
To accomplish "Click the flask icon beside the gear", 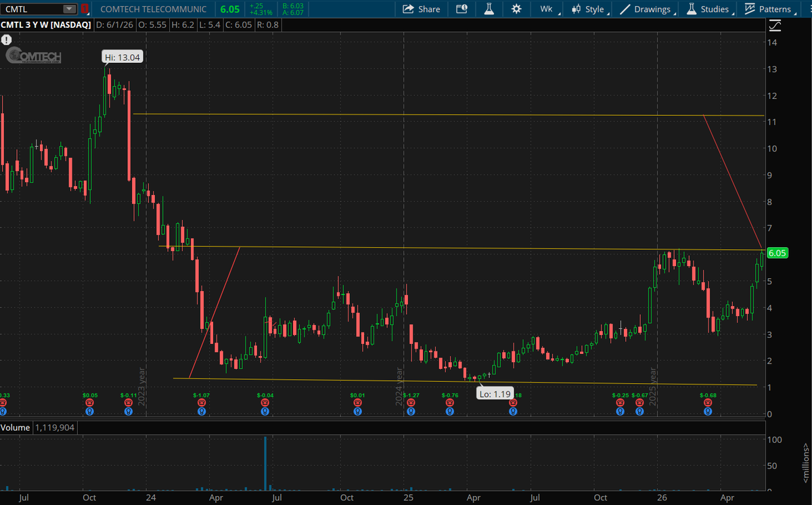I will 489,9.
